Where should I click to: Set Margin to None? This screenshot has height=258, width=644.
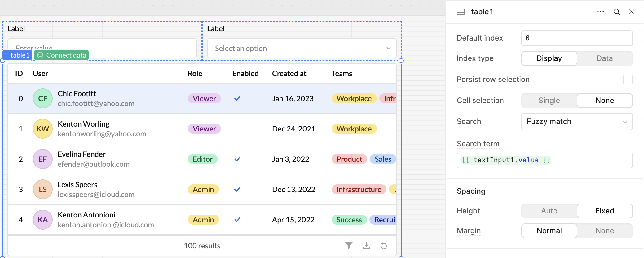click(x=604, y=231)
